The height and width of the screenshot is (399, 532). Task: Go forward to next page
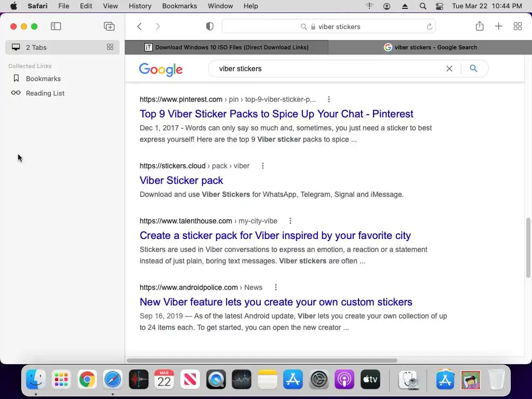[x=158, y=26]
